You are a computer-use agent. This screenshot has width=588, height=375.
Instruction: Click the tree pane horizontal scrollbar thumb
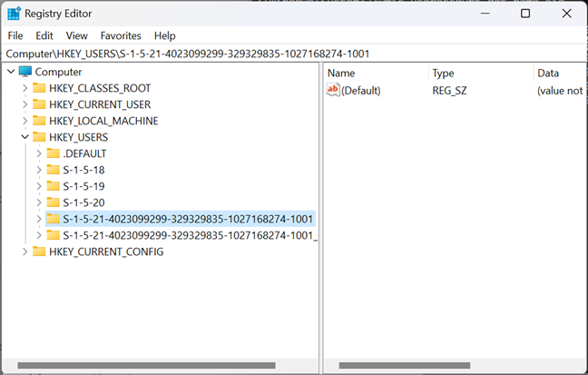[146, 365]
